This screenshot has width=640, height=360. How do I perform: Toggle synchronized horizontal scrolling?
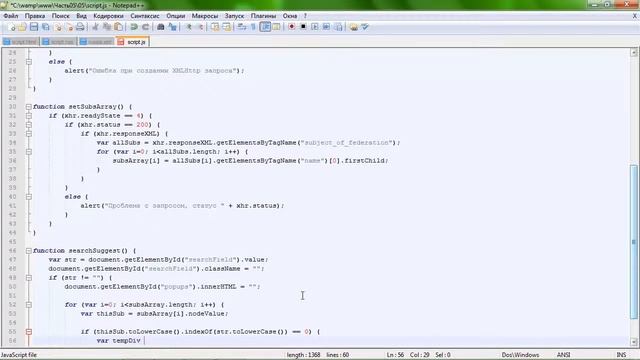click(226, 27)
